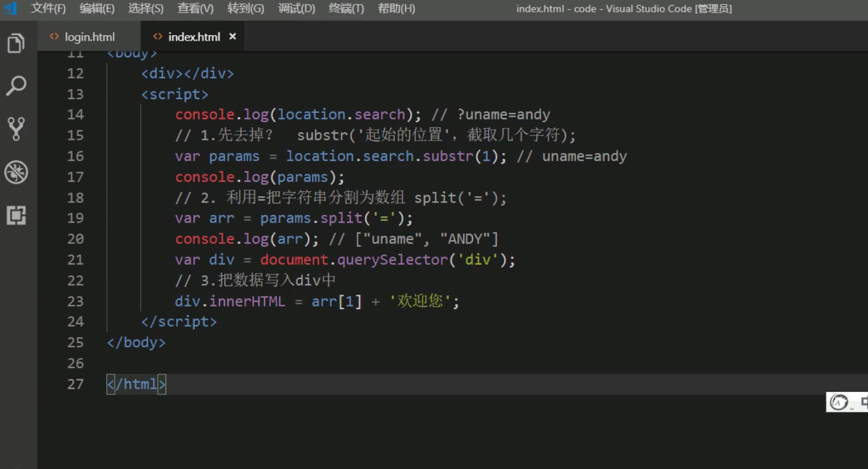
Task: Click the <div></div> tag on line 12
Action: (x=187, y=73)
